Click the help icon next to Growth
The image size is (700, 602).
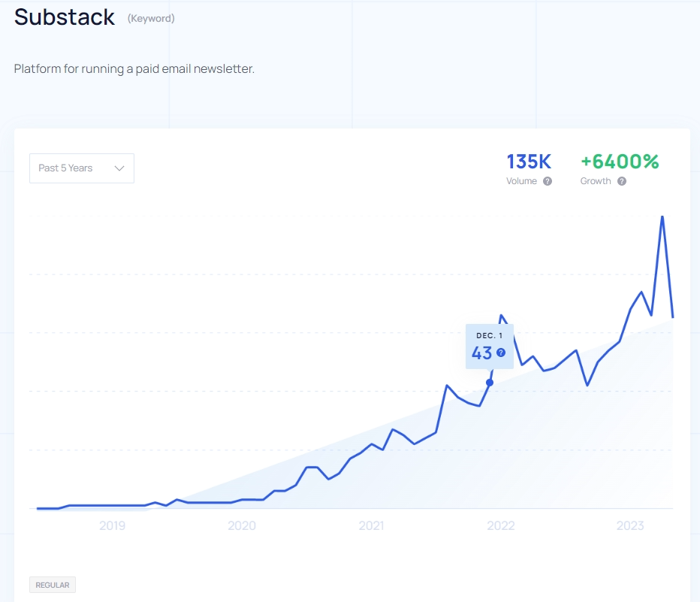click(622, 181)
